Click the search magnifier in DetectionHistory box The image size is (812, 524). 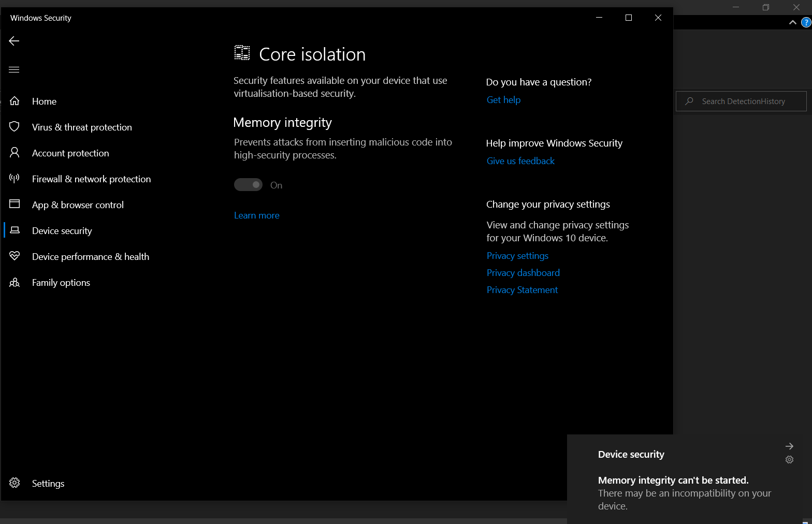689,101
